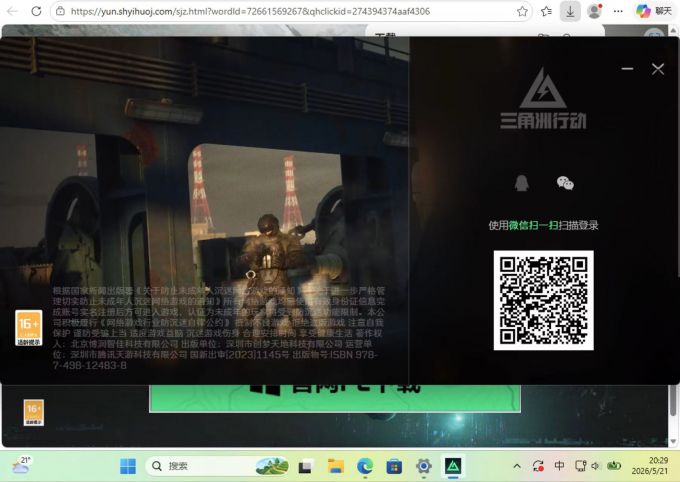Open network settings from the tray icon
The image size is (680, 482).
coord(580,466)
